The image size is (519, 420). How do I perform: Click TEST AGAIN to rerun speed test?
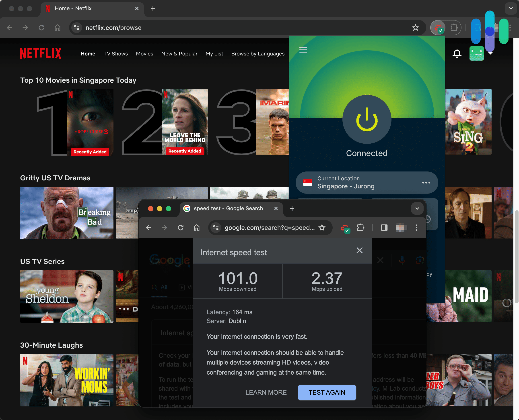(327, 392)
